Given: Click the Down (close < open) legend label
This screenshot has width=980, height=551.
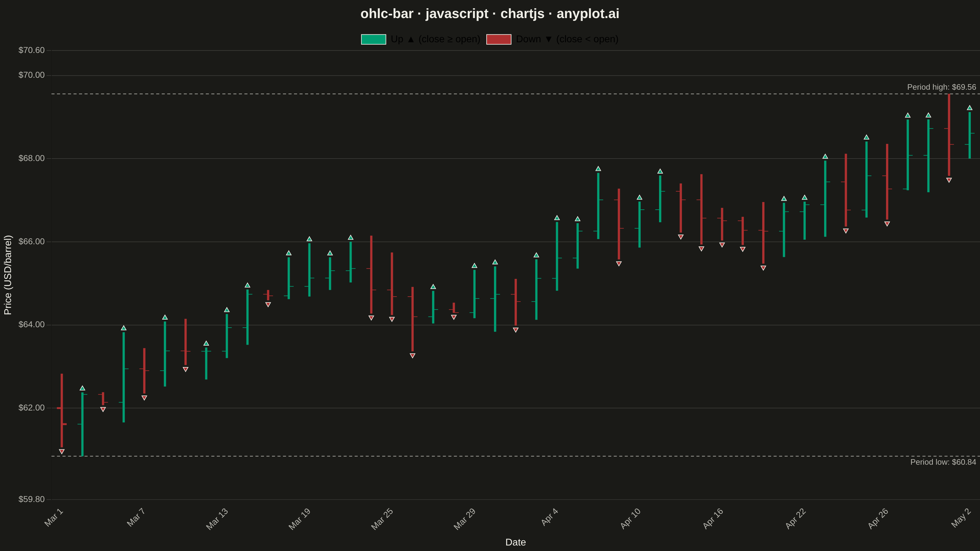Looking at the screenshot, I should point(567,39).
